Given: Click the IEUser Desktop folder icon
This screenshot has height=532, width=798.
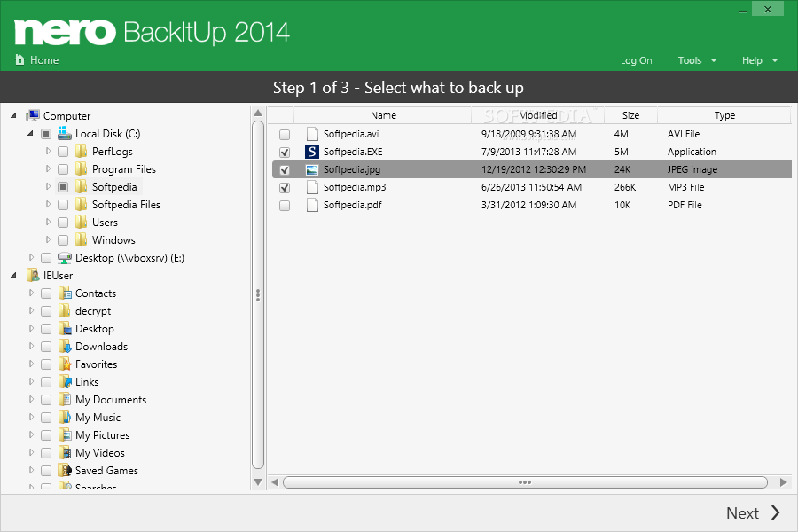Looking at the screenshot, I should point(65,328).
